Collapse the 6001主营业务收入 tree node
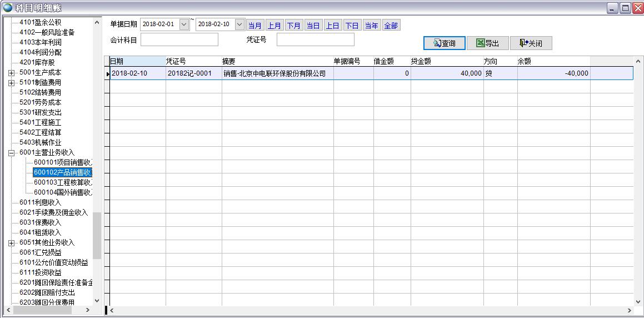 coord(12,153)
